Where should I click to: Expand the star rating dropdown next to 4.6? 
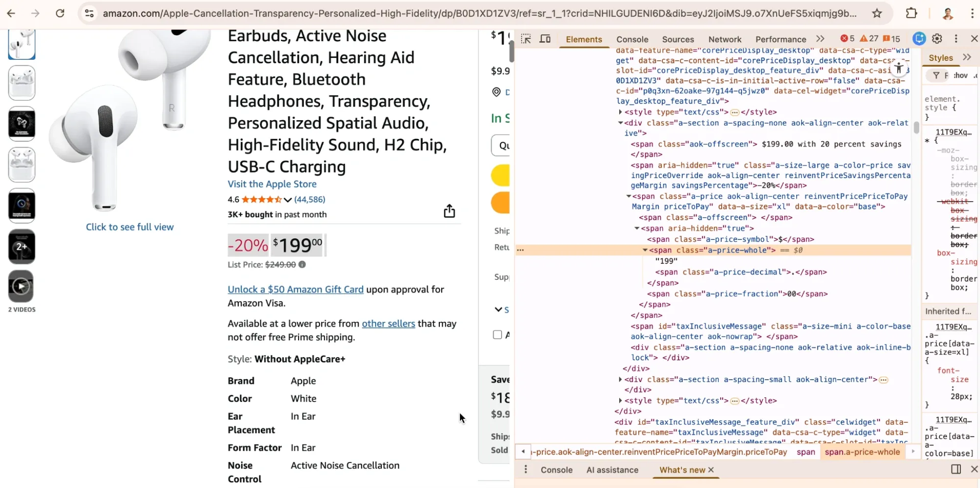(288, 200)
